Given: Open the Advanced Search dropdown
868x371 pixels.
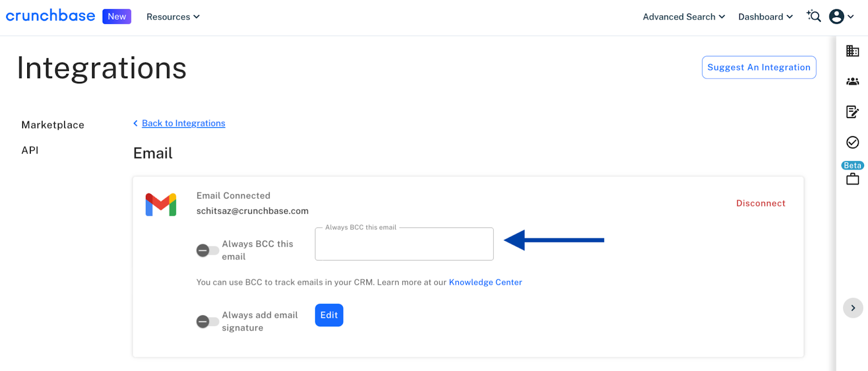Looking at the screenshot, I should pos(684,17).
